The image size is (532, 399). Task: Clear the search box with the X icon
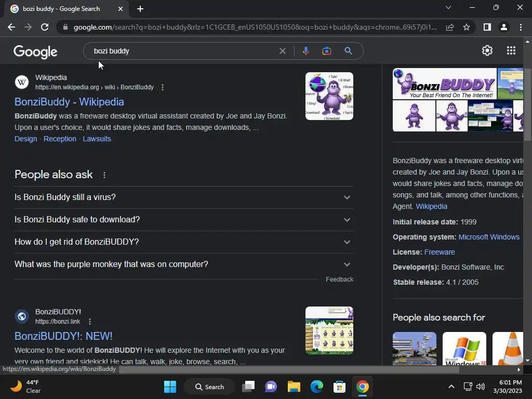(x=282, y=51)
